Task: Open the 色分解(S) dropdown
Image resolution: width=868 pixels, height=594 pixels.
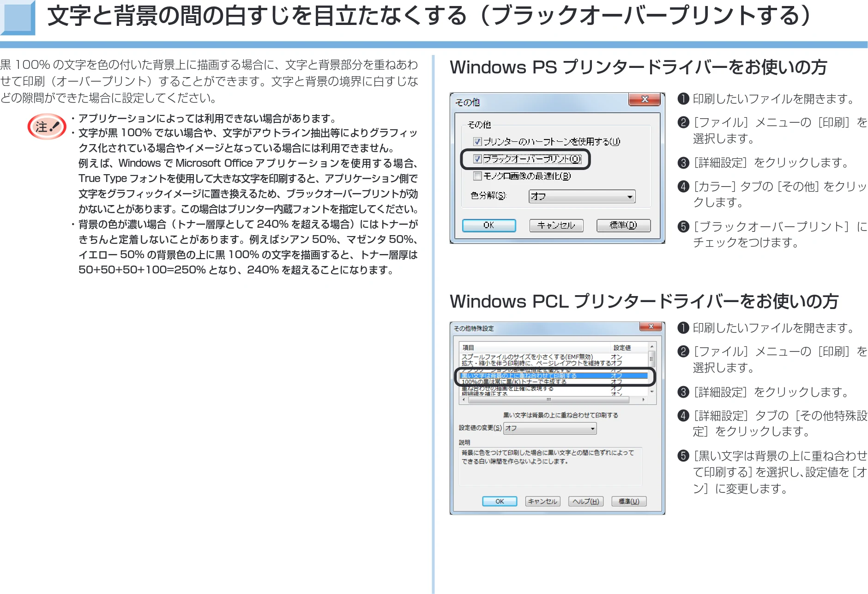Action: pyautogui.click(x=582, y=196)
